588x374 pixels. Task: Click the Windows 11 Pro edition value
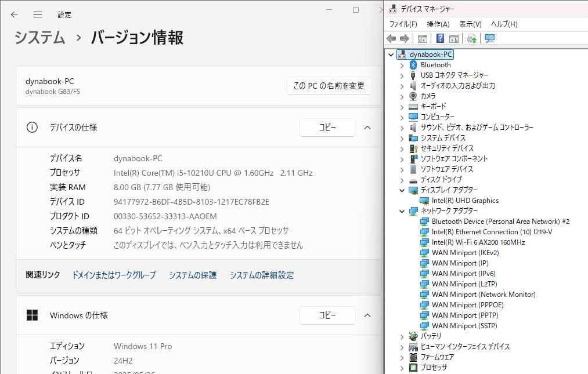pos(142,346)
